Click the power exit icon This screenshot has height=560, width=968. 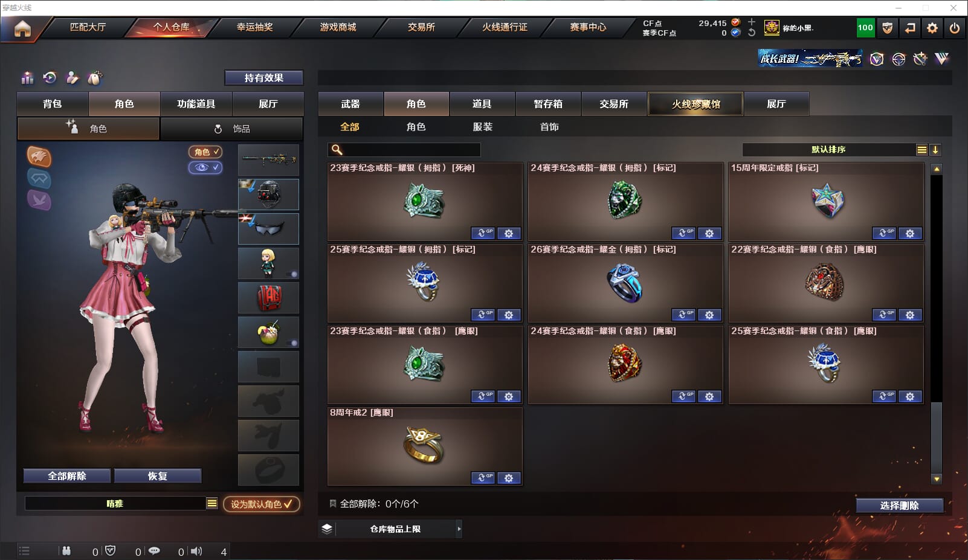(x=955, y=28)
